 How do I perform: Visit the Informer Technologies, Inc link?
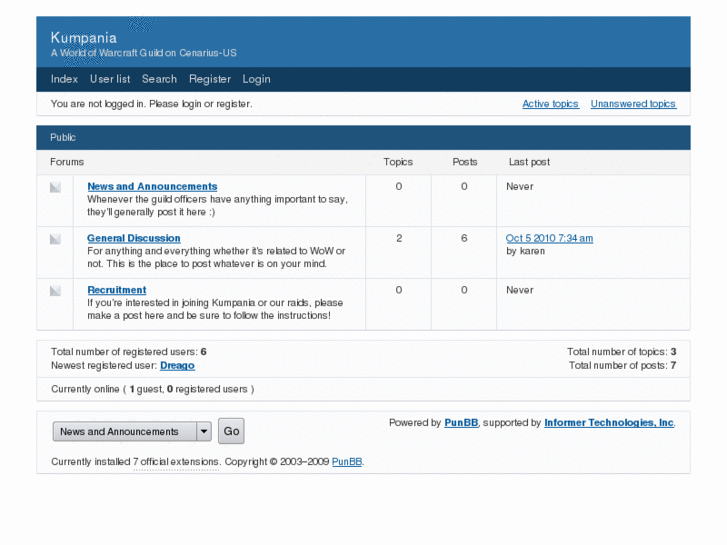(x=609, y=423)
